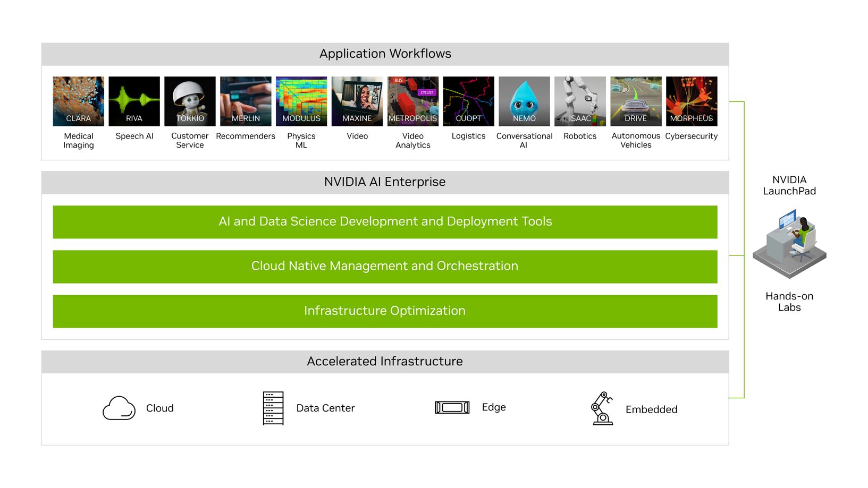Screen dimensions: 868x488
Task: Select the "Embedded" label
Action: click(x=652, y=409)
